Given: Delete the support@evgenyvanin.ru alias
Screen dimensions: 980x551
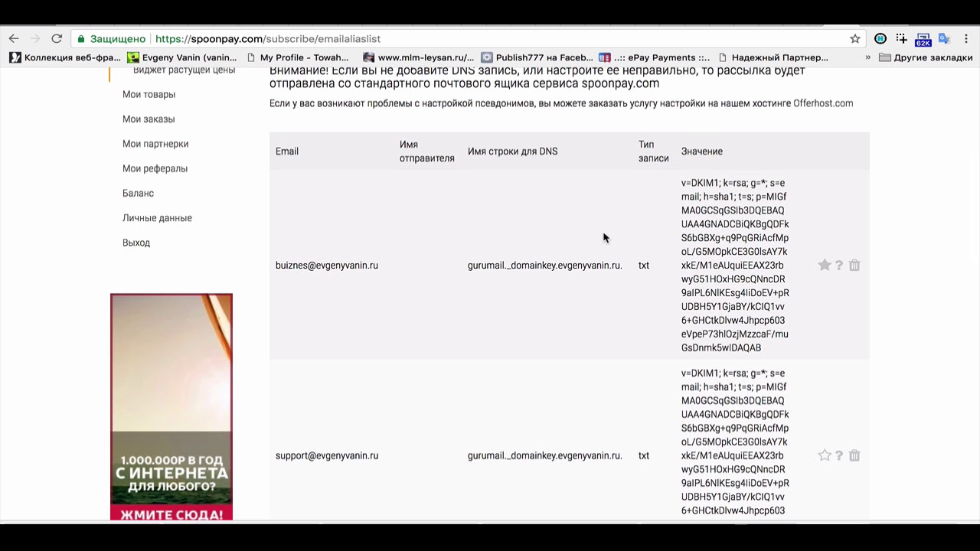Looking at the screenshot, I should pos(854,455).
